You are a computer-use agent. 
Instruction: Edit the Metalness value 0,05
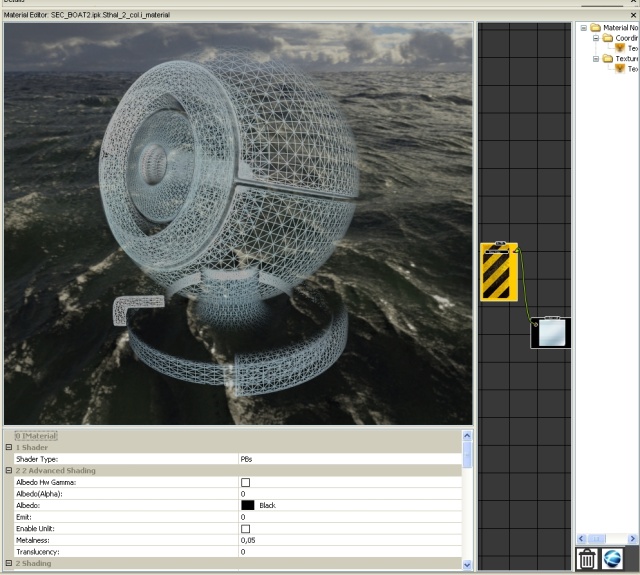point(350,540)
